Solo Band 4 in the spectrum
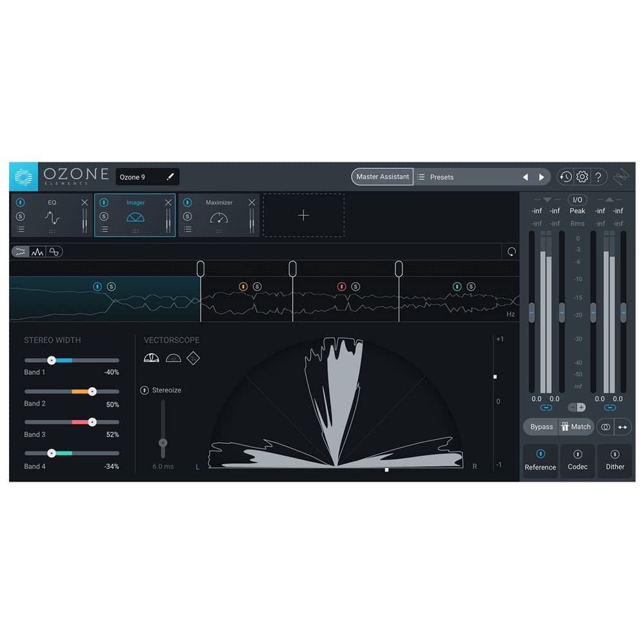The image size is (644, 644). click(471, 287)
